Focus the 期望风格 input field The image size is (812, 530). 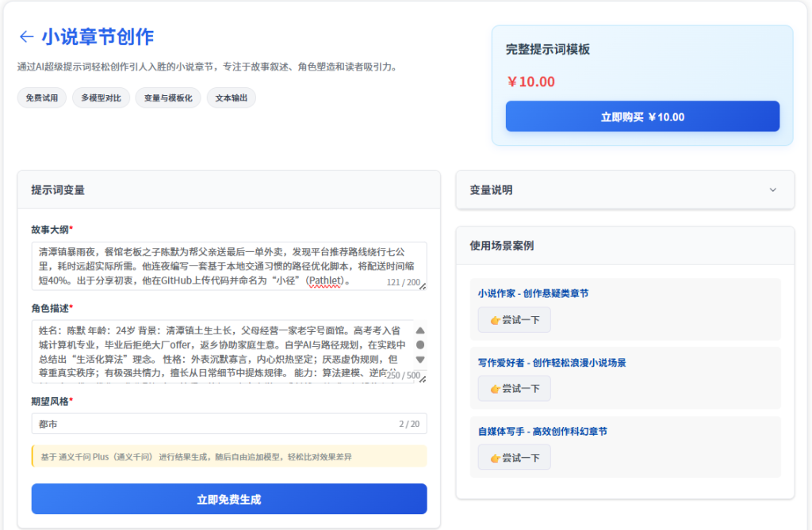[x=214, y=424]
